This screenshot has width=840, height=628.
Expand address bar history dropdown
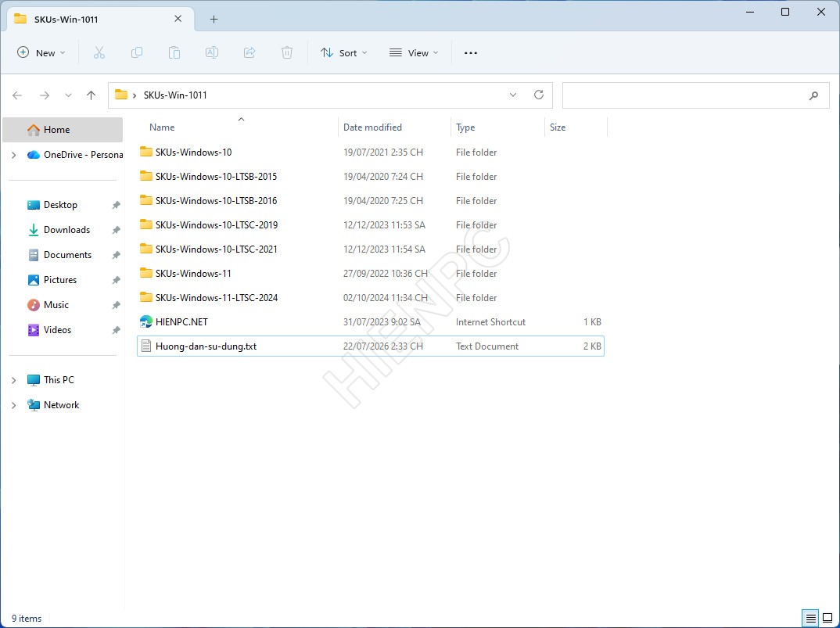coord(512,95)
